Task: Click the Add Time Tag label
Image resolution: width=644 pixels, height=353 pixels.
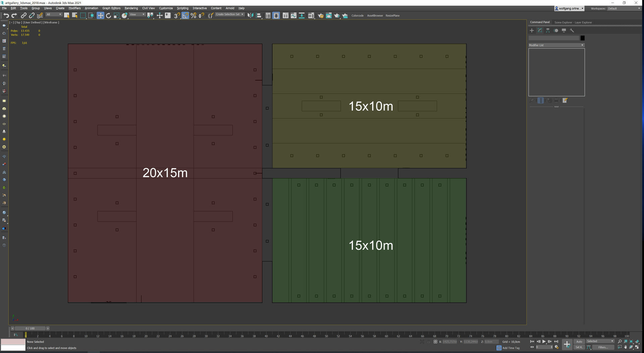Action: pos(511,348)
